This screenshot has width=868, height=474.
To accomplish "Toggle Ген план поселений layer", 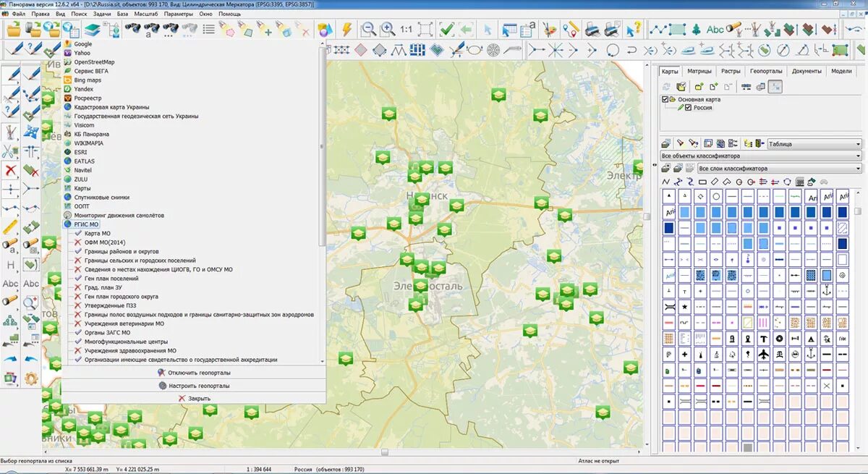I will (111, 279).
